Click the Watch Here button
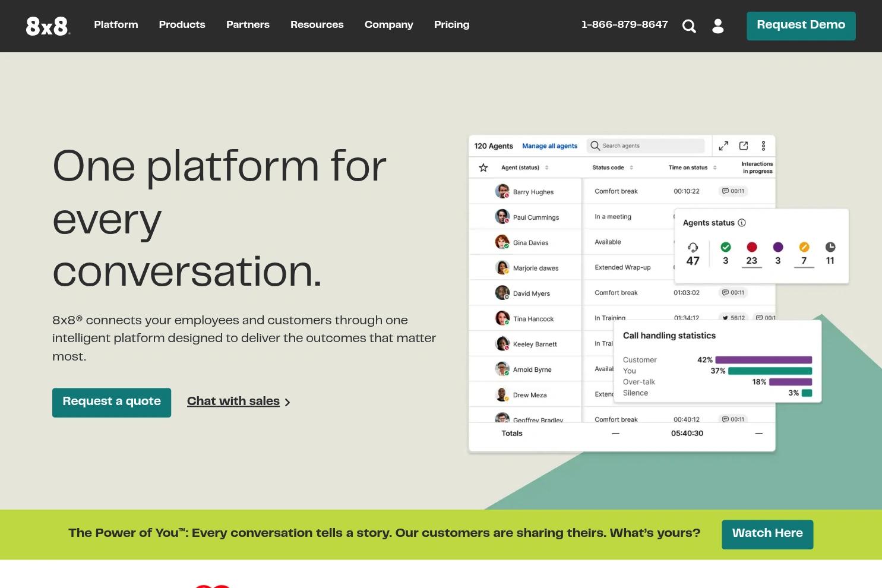This screenshot has height=588, width=882. coord(767,535)
